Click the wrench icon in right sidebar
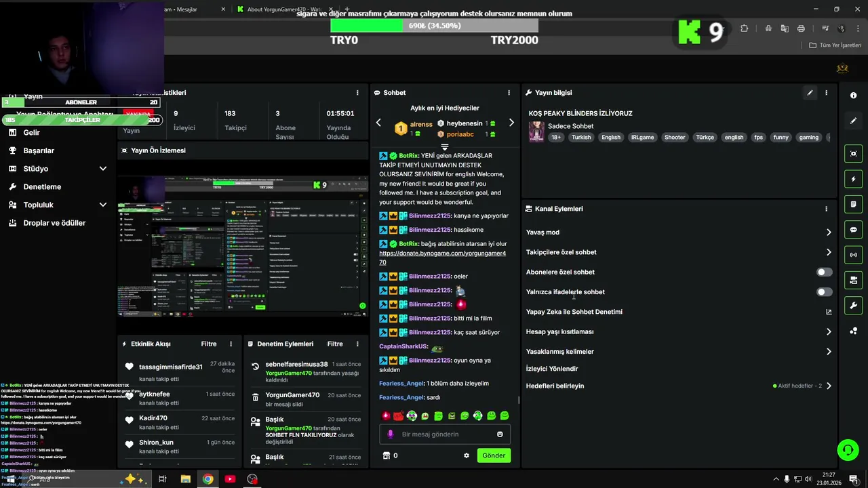 click(853, 306)
